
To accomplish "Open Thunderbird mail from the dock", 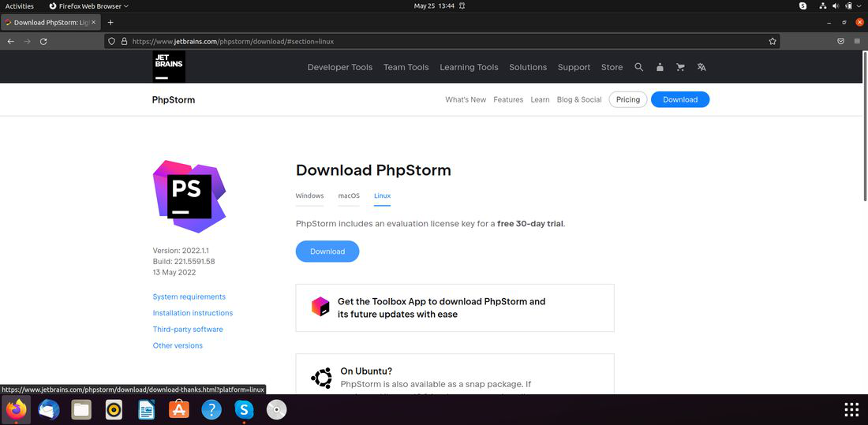I will pos(49,410).
